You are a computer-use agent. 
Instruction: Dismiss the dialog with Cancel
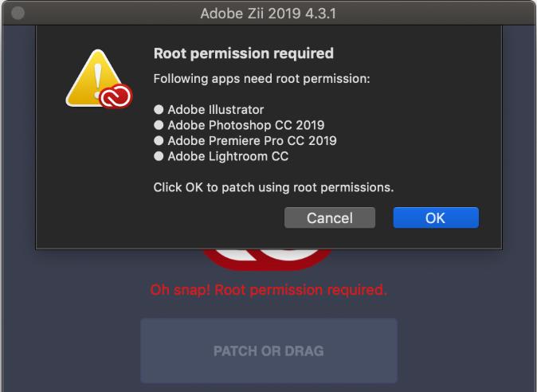pyautogui.click(x=330, y=218)
